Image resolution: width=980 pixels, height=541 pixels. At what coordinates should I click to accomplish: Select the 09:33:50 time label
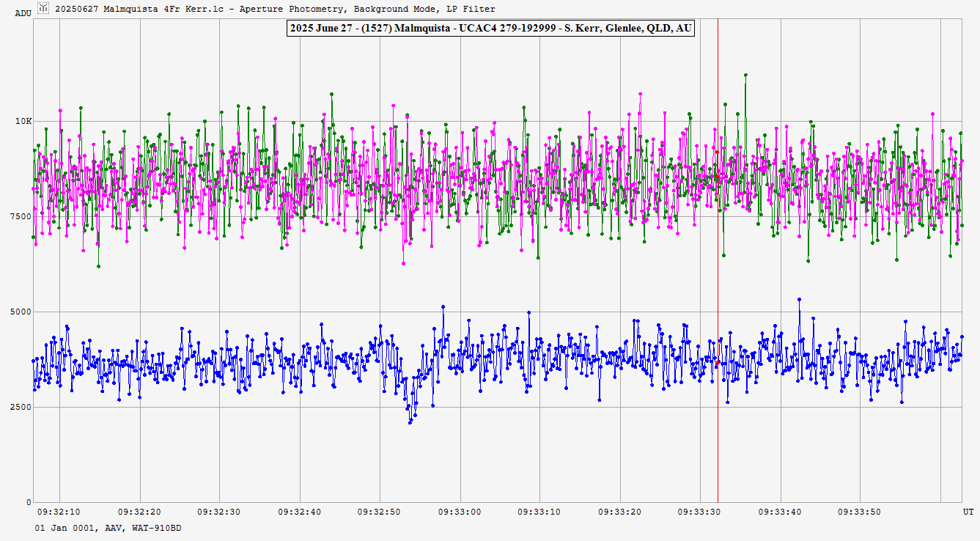point(860,512)
